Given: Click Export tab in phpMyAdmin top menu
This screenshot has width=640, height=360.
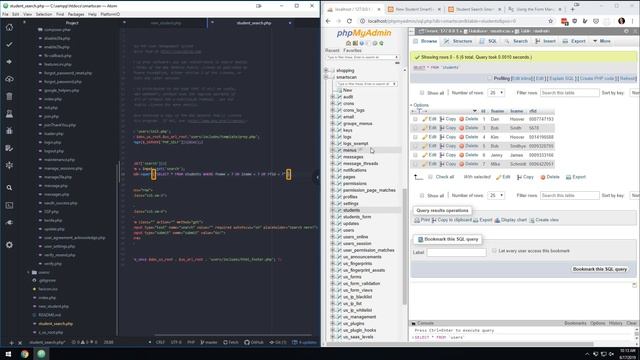Looking at the screenshot, I should [574, 41].
